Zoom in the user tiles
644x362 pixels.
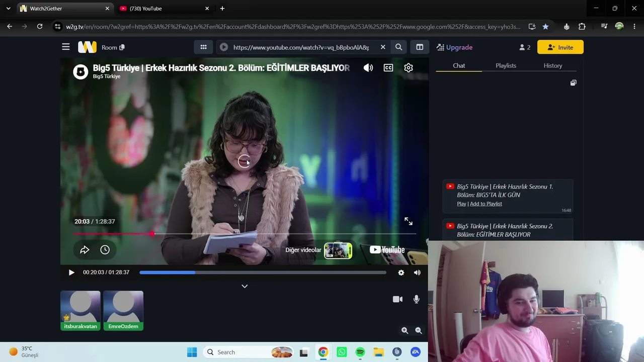click(x=405, y=330)
